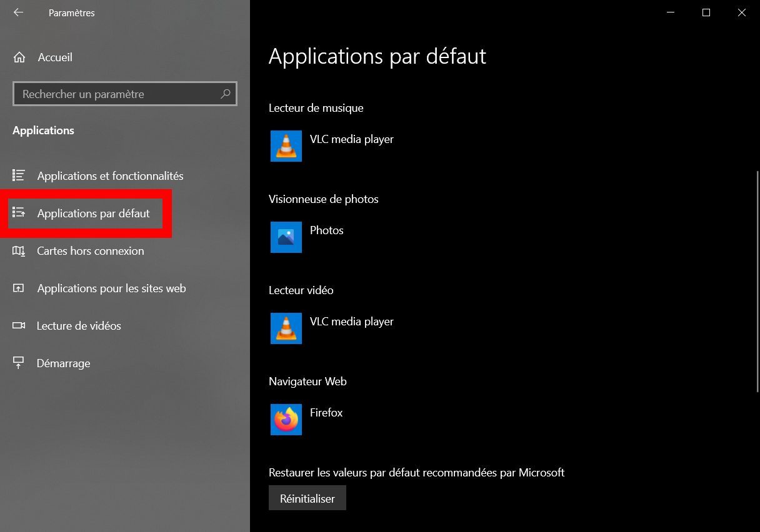Open the Accueil home icon
This screenshot has height=532, width=760.
(19, 57)
